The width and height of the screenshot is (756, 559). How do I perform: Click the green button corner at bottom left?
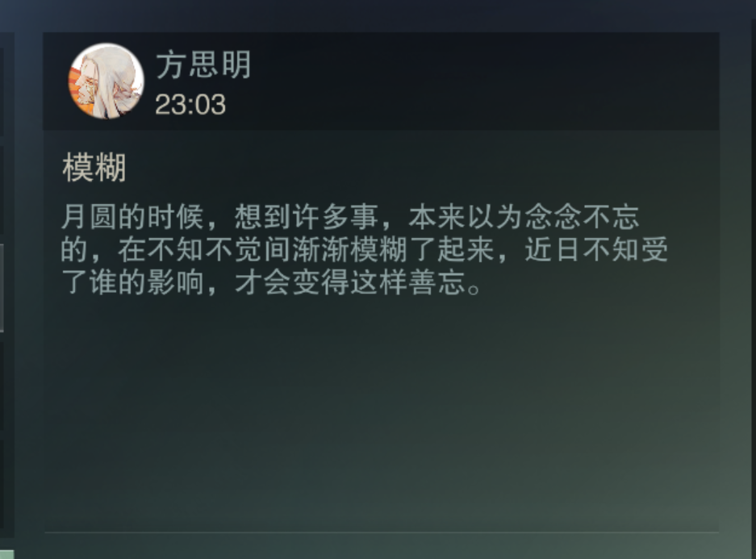pyautogui.click(x=6, y=554)
